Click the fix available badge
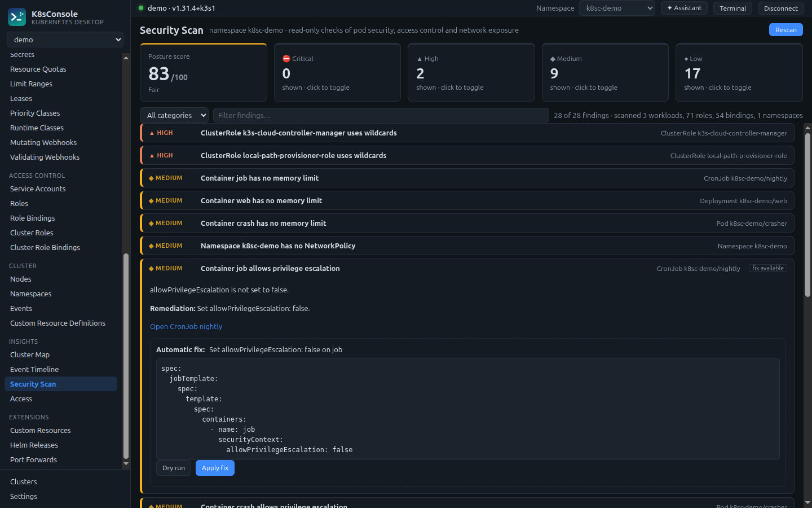This screenshot has height=508, width=812. click(x=768, y=268)
